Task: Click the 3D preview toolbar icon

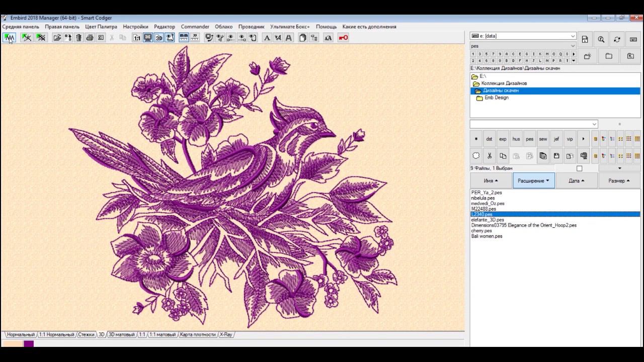Action: pos(158,38)
